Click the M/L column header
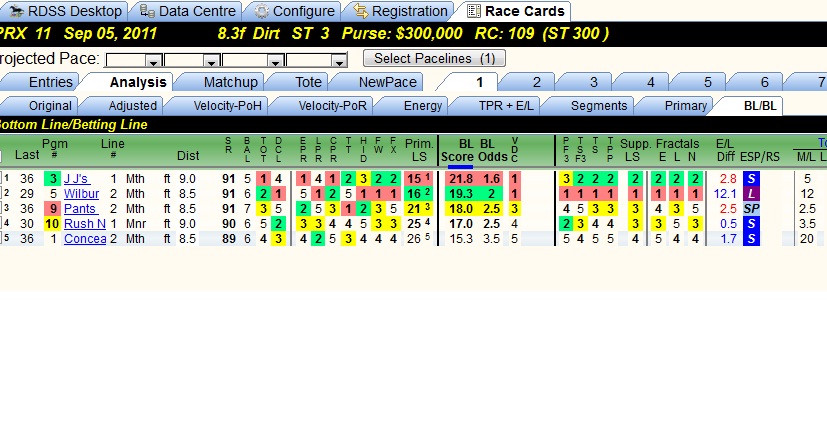 [x=806, y=157]
